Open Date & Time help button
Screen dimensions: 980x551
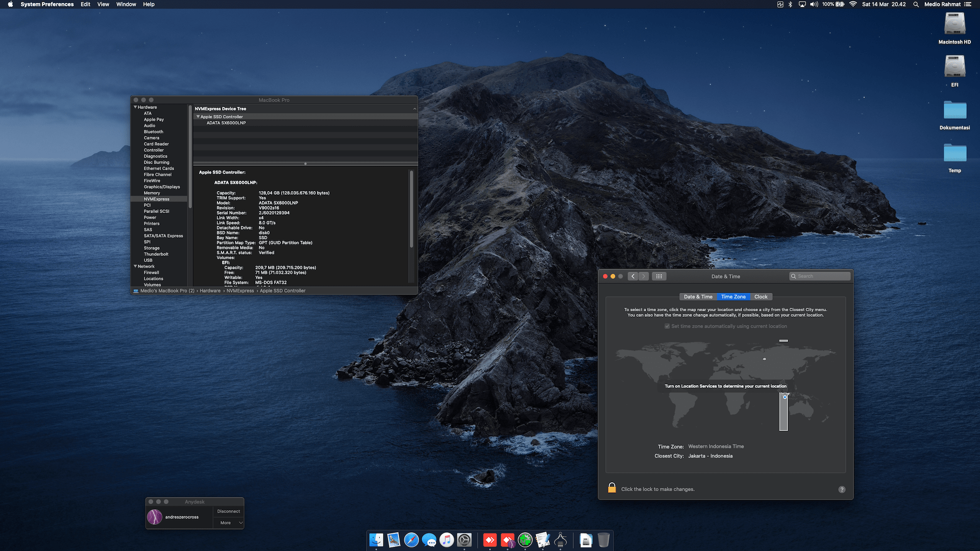(x=842, y=489)
